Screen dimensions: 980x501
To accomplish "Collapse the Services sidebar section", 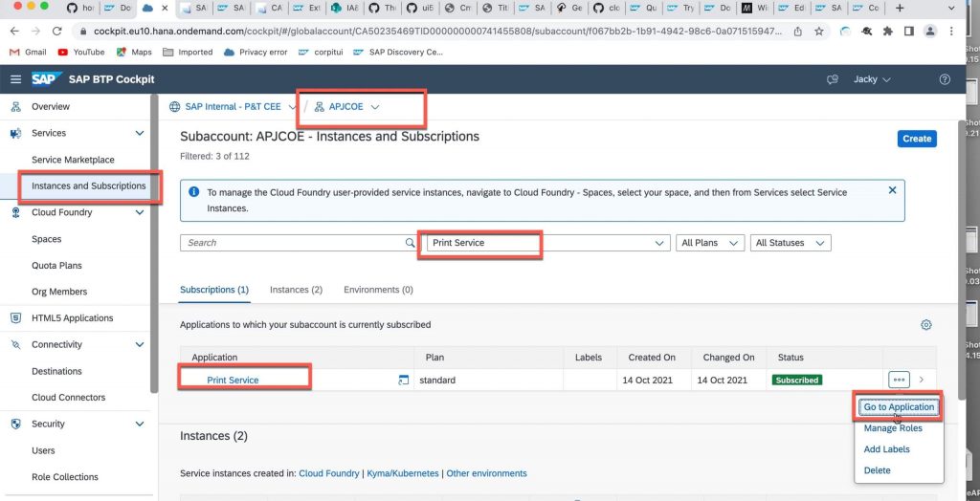I will click(140, 133).
